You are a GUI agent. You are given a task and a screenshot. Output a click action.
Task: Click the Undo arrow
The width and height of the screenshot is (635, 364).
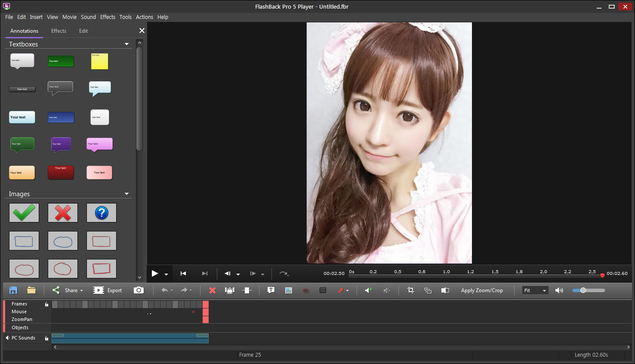[164, 290]
